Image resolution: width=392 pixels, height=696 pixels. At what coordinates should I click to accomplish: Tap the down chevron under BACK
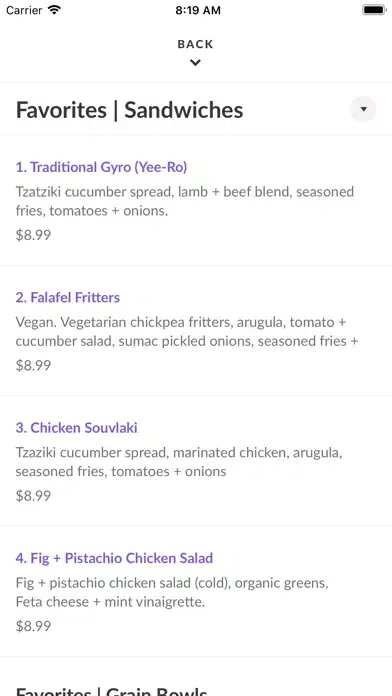195,63
